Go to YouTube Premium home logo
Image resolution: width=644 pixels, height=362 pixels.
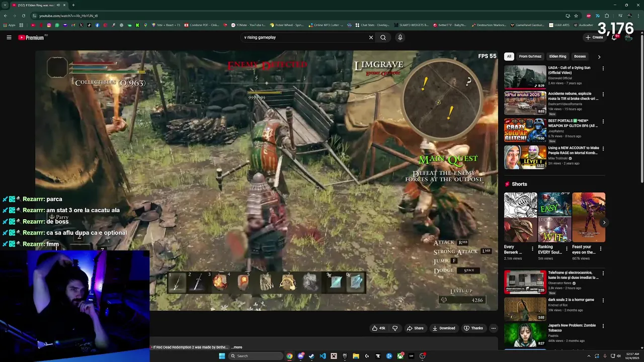(31, 37)
